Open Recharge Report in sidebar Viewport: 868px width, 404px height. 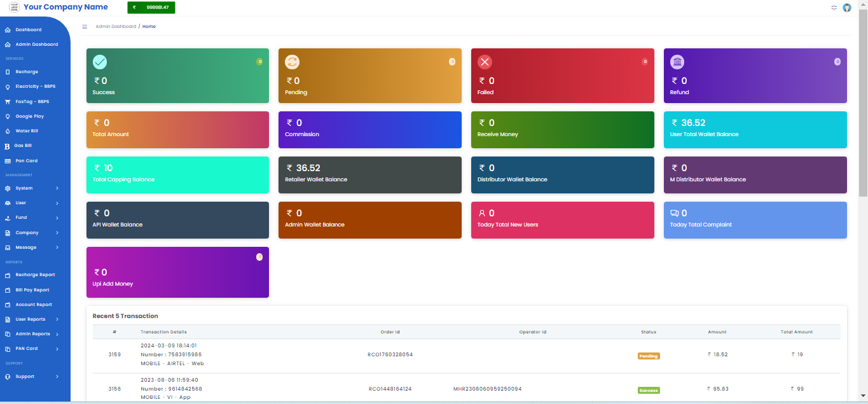pos(35,275)
